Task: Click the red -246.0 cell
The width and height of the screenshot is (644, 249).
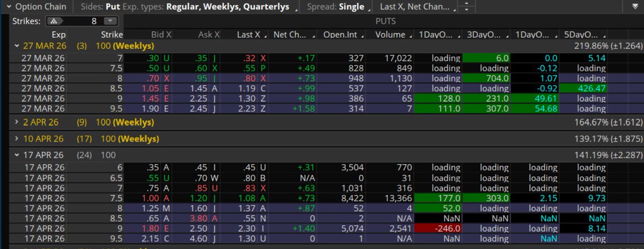Action: pos(437,229)
